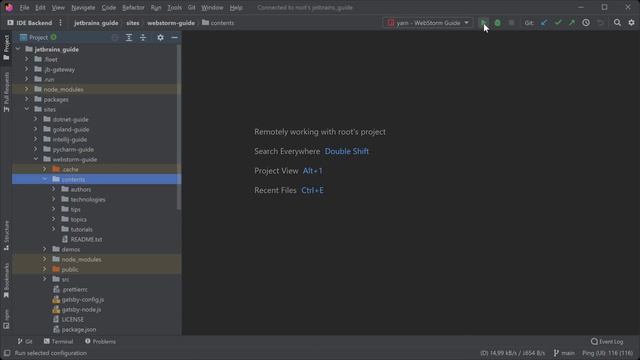Open the Terminal tool window
Image resolution: width=640 pixels, height=360 pixels.
58,341
